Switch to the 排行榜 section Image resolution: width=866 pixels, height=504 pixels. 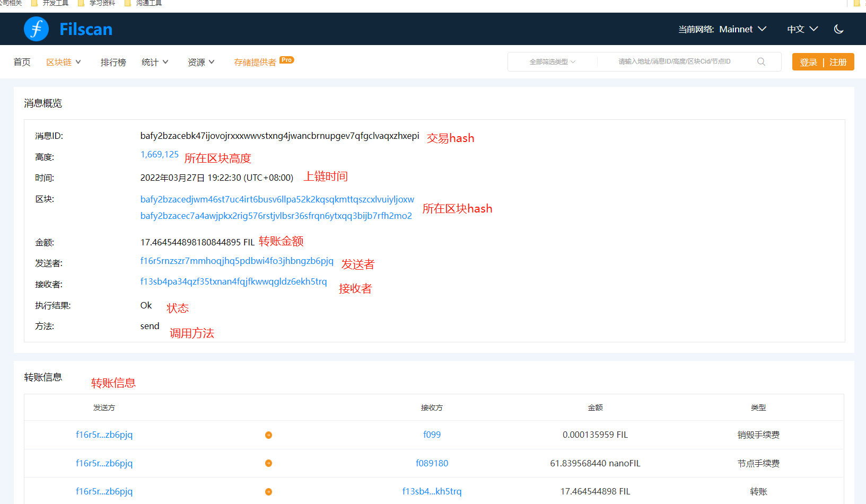(113, 61)
